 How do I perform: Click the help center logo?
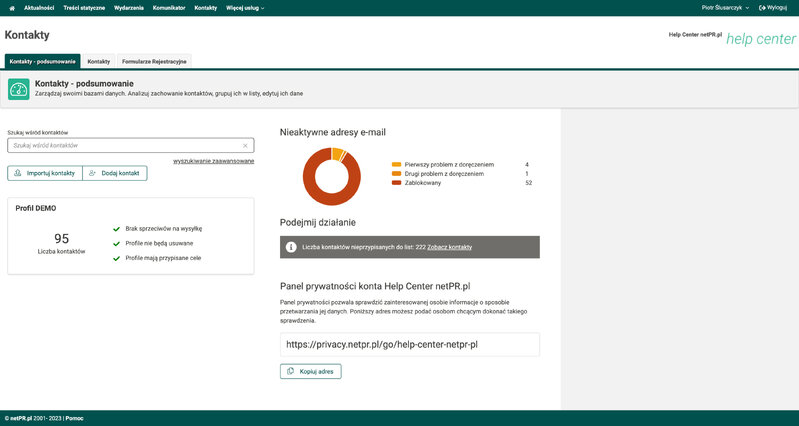[x=760, y=39]
